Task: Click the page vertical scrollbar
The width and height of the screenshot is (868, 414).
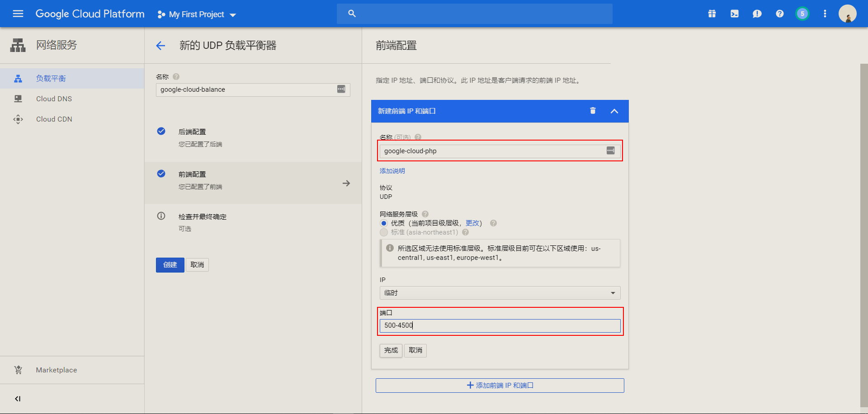Action: [864, 235]
